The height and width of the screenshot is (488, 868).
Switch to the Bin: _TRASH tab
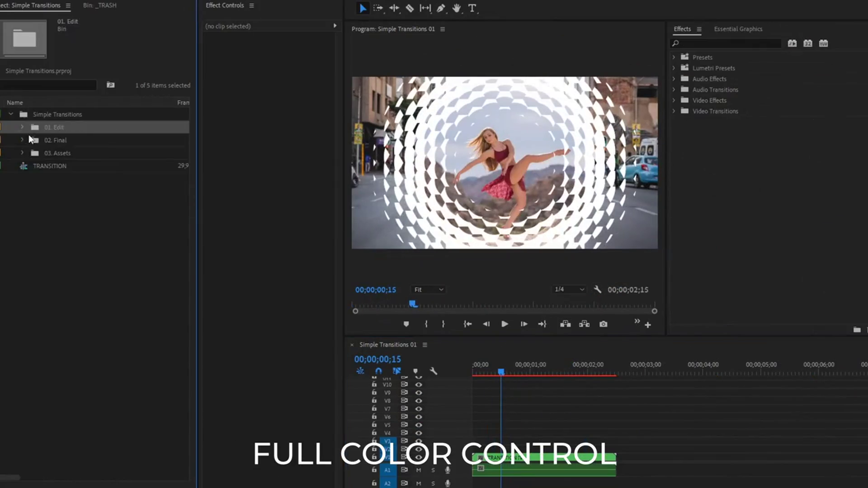pos(99,5)
